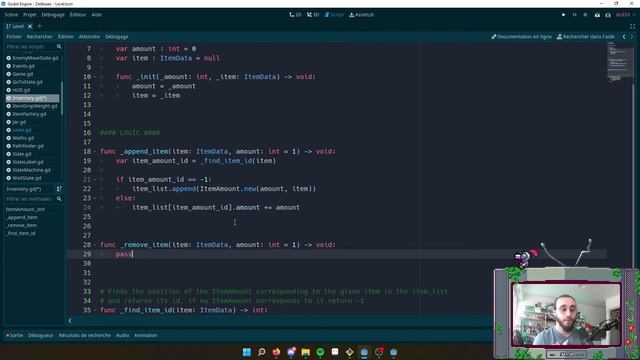
Task: Jump to _find_item_id in methods list
Action: 21,233
